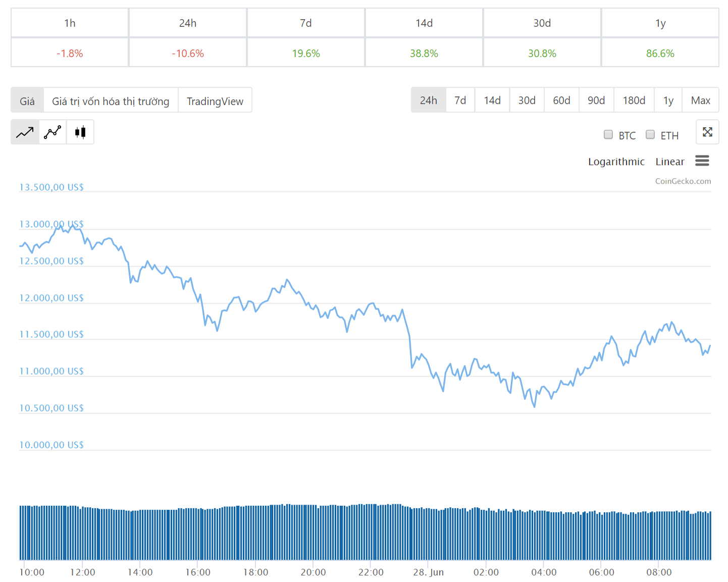Select the 90d chart range

pos(596,100)
